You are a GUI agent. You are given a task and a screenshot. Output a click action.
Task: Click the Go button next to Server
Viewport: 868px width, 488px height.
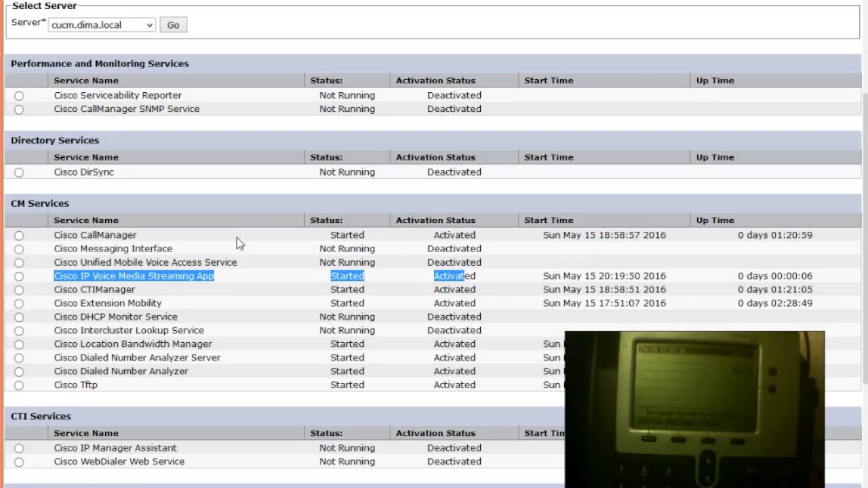click(173, 25)
